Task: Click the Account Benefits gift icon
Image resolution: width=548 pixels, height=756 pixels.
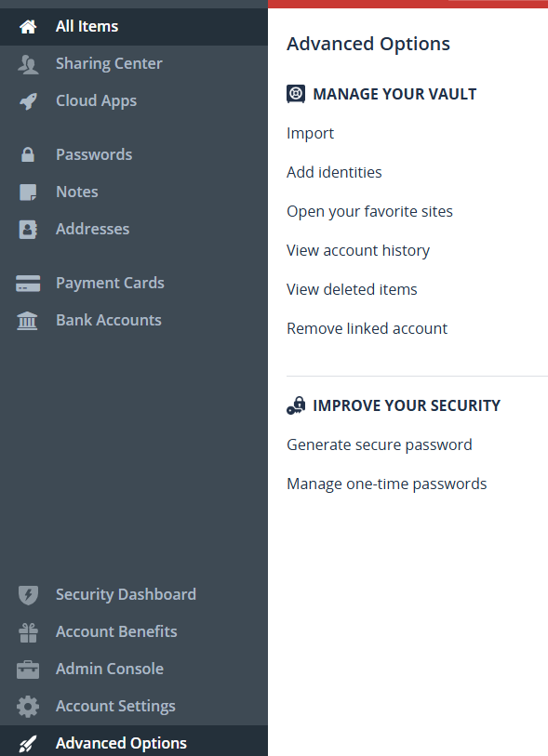Action: (28, 632)
